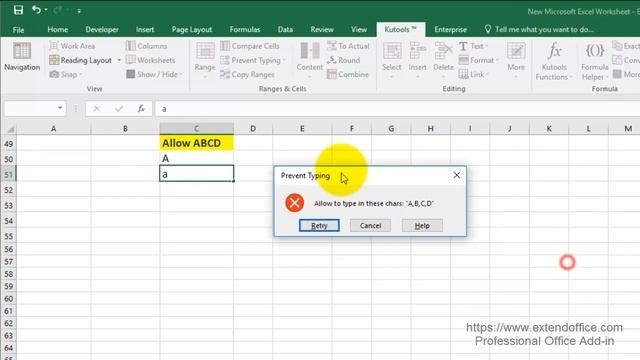Image resolution: width=640 pixels, height=360 pixels.
Task: Click the Round icon
Action: pos(332,60)
